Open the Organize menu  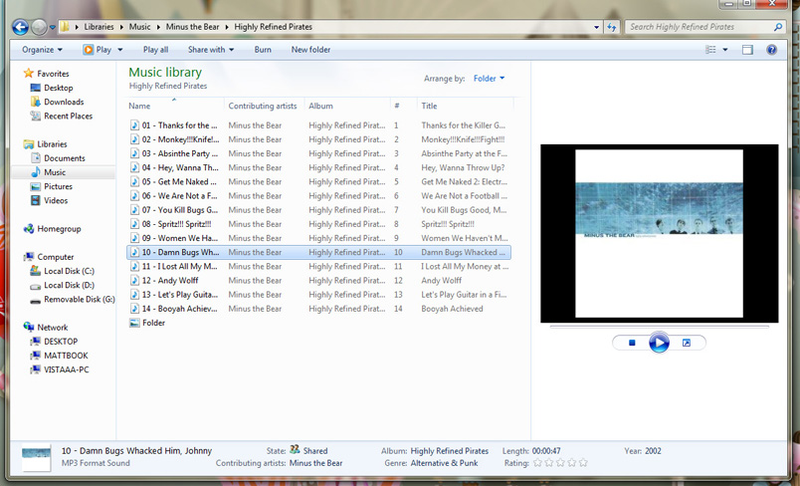click(42, 49)
